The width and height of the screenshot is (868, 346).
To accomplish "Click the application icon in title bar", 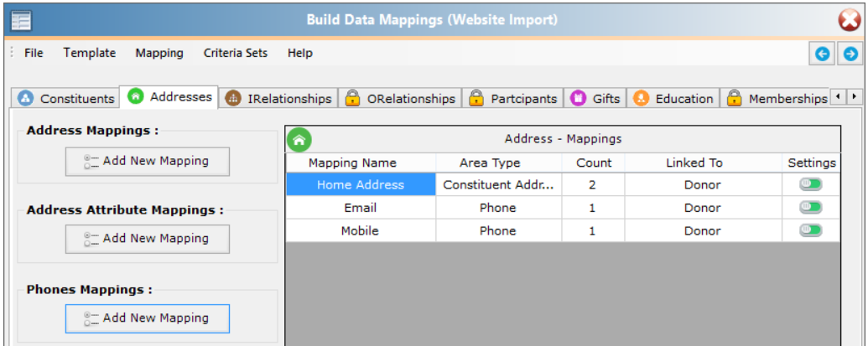I will click(21, 20).
